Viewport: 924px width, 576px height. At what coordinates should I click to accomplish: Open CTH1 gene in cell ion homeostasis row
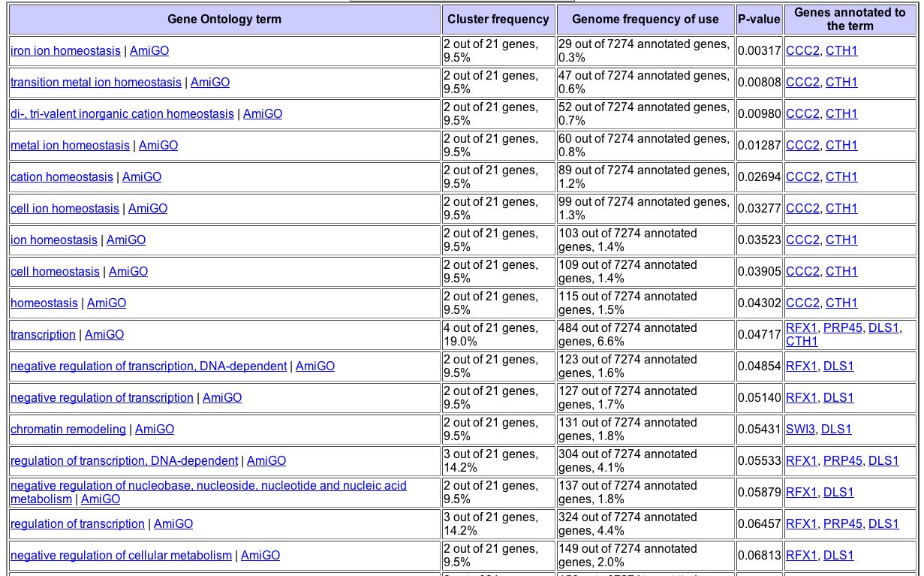[841, 209]
